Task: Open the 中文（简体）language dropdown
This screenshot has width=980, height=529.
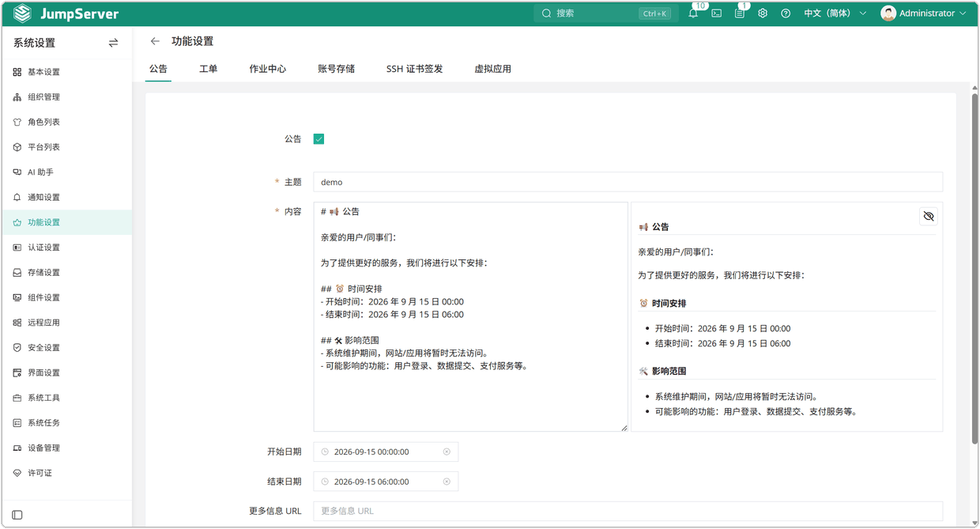Action: [x=835, y=13]
